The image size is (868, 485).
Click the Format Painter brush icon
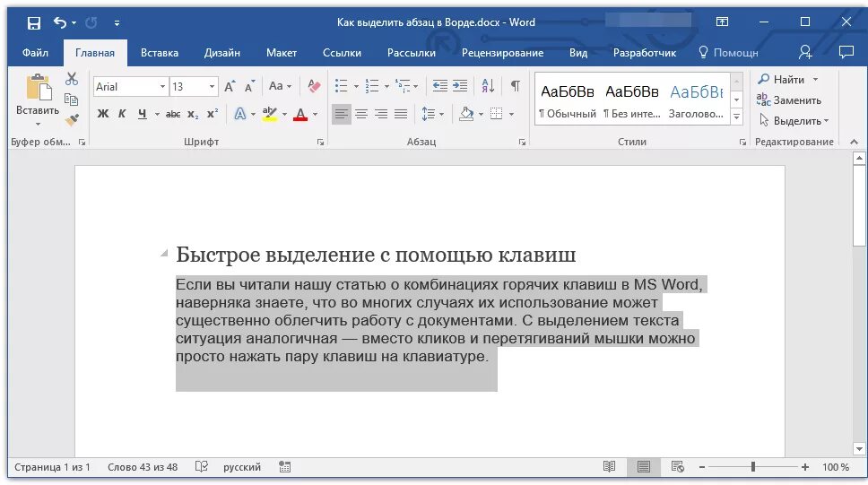pyautogui.click(x=72, y=119)
